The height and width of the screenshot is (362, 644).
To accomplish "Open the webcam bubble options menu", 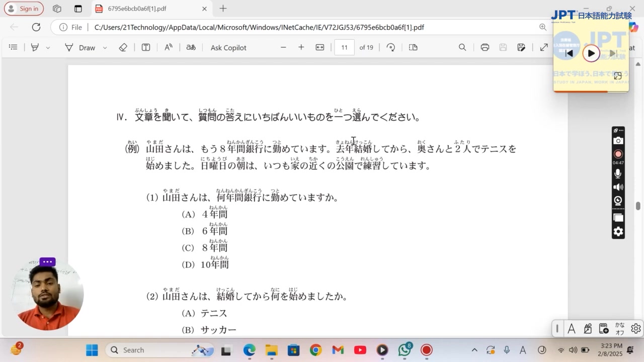I will click(47, 262).
